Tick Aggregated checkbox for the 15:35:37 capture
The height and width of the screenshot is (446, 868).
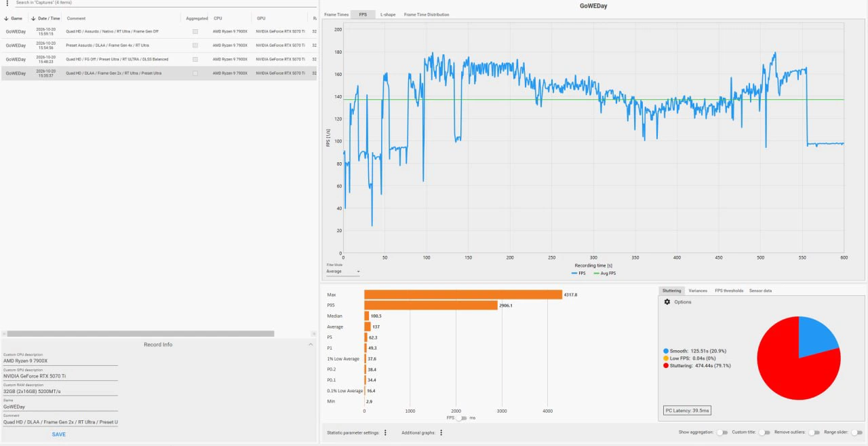pyautogui.click(x=195, y=73)
